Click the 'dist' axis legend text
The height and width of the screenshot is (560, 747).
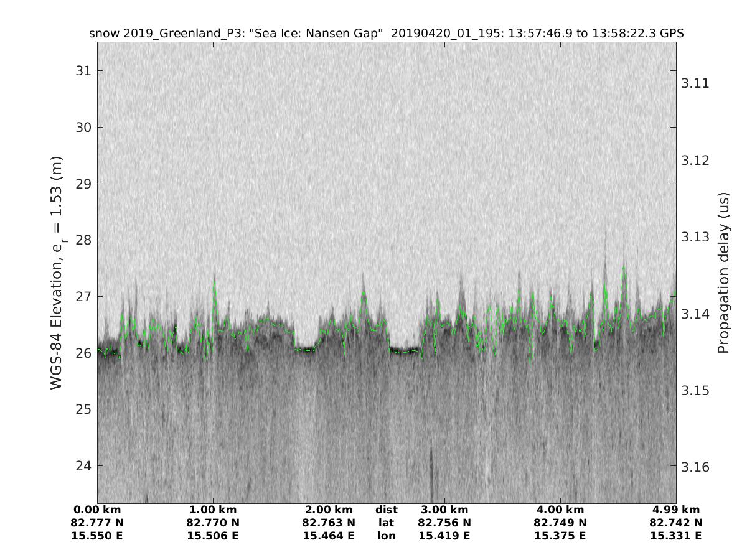click(x=386, y=510)
